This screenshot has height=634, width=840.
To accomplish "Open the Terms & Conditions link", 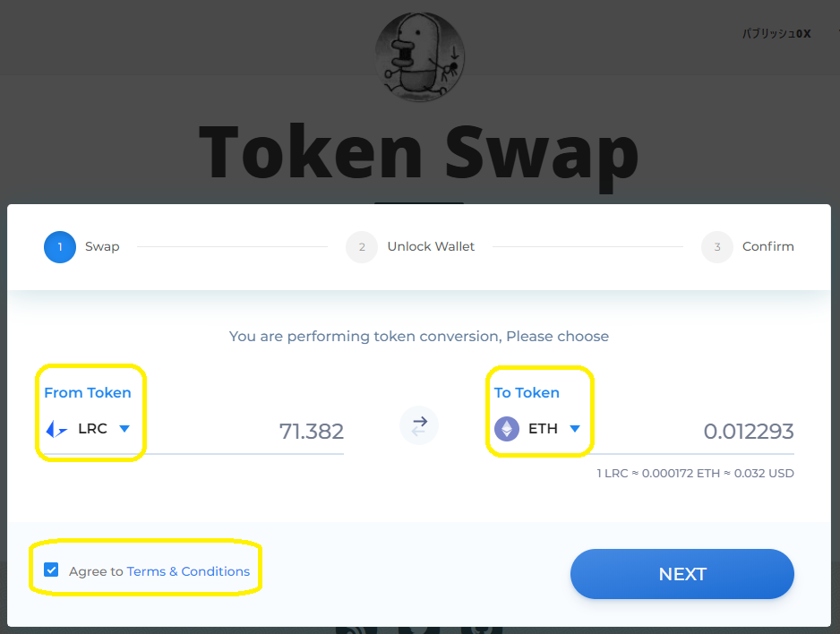I will [x=188, y=570].
